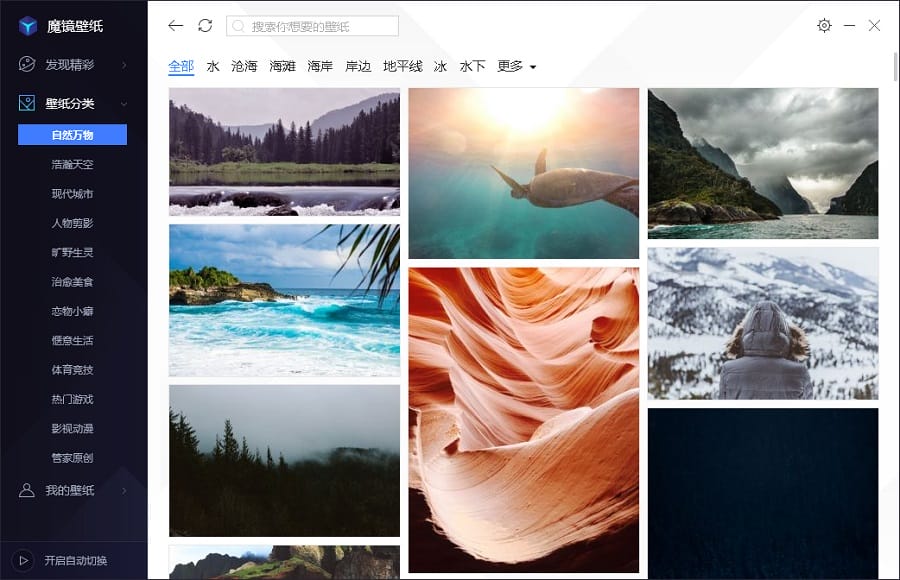Open settings via the gear icon
The width and height of the screenshot is (900, 580).
[824, 25]
